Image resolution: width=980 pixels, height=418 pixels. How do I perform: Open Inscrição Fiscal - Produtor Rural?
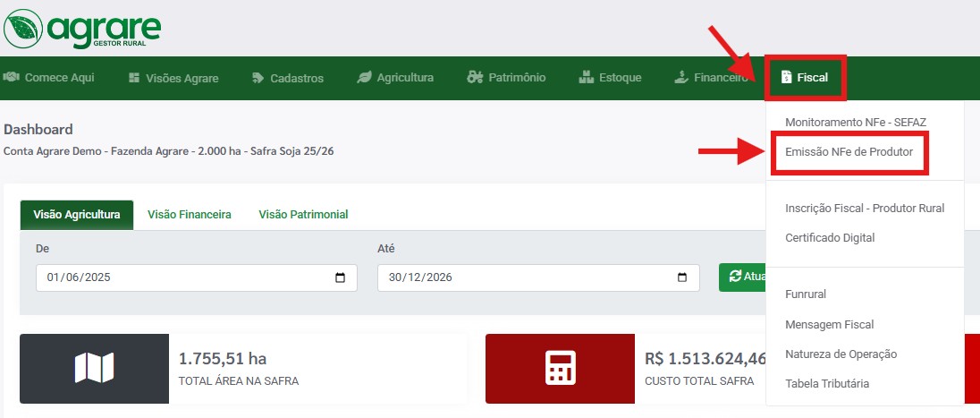[x=865, y=209]
